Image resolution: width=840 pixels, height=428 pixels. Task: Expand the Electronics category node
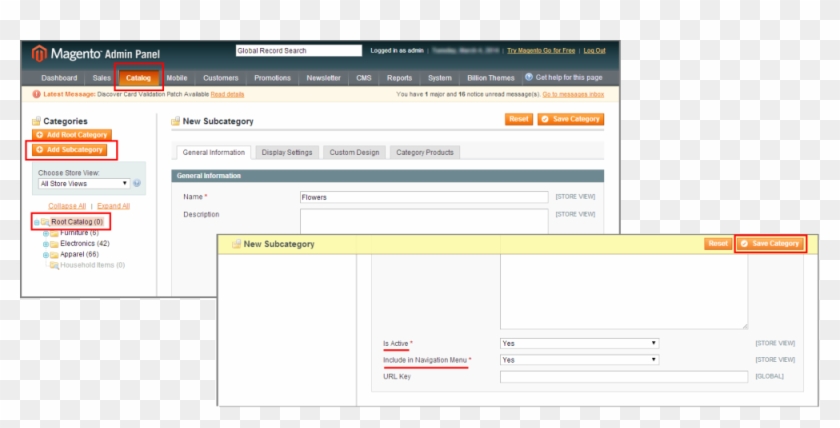pyautogui.click(x=46, y=244)
